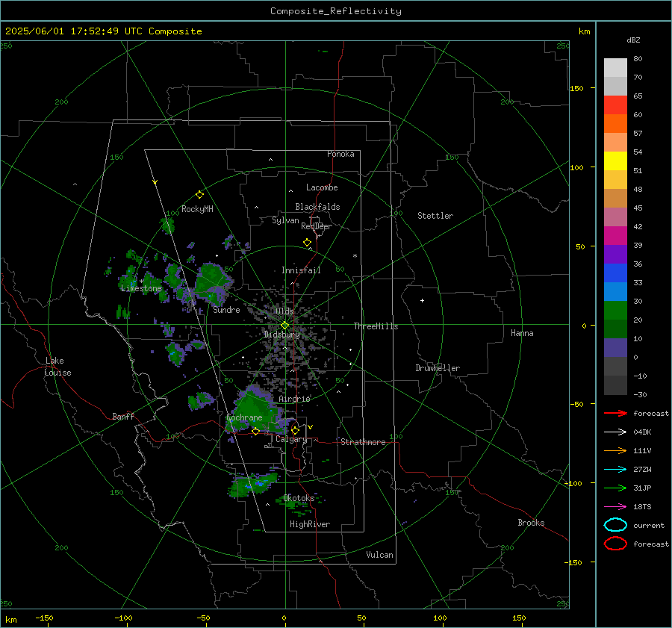
Task: Click the Calgary city label
Action: pos(291,439)
